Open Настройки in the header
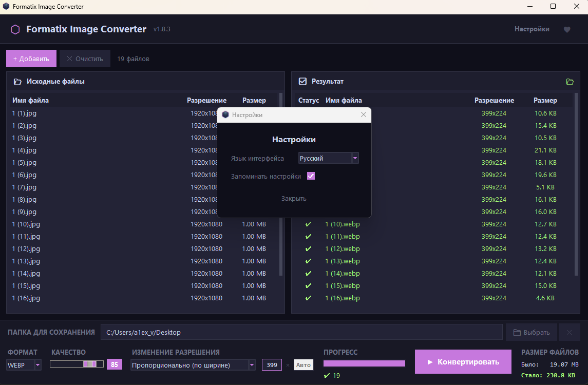Screen dimensions: 588x385 532,29
